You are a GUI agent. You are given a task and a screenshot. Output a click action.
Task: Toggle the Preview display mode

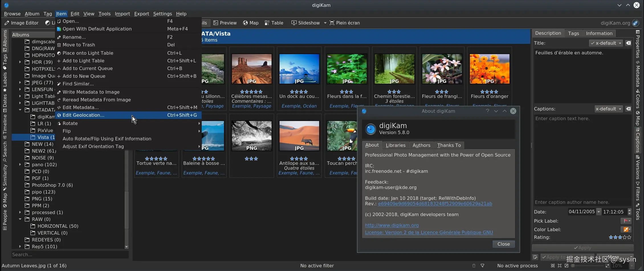click(x=225, y=23)
